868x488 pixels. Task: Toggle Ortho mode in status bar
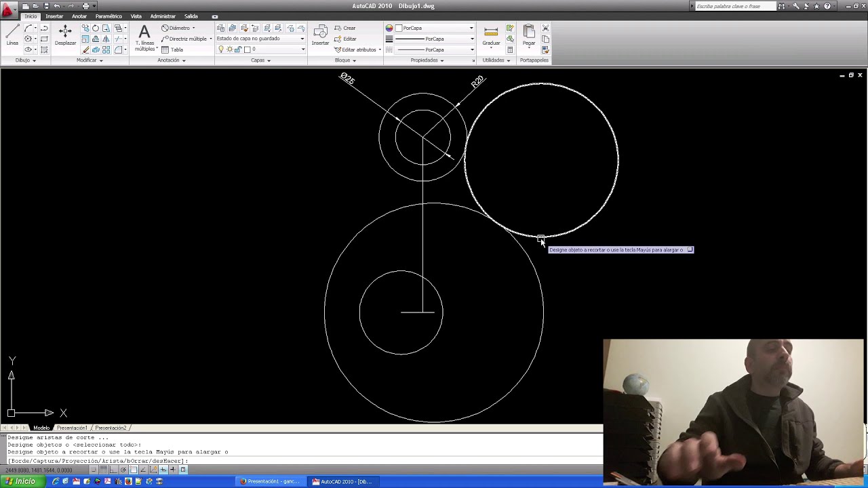click(113, 470)
